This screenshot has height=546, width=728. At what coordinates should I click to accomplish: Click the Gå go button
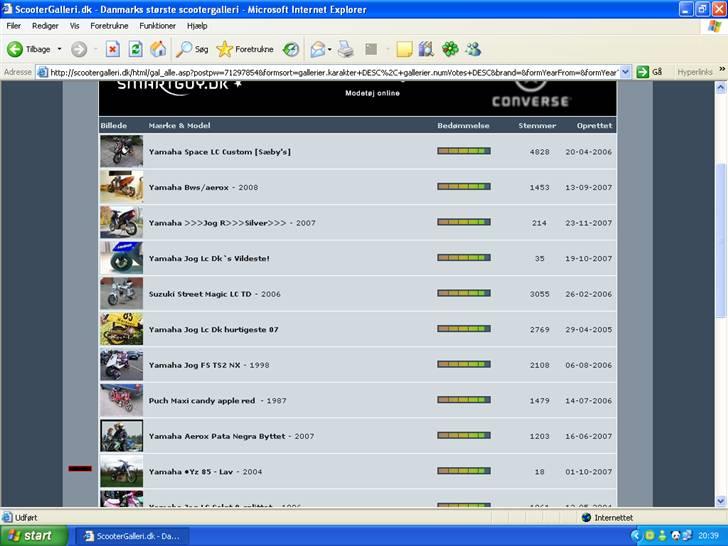pyautogui.click(x=650, y=72)
